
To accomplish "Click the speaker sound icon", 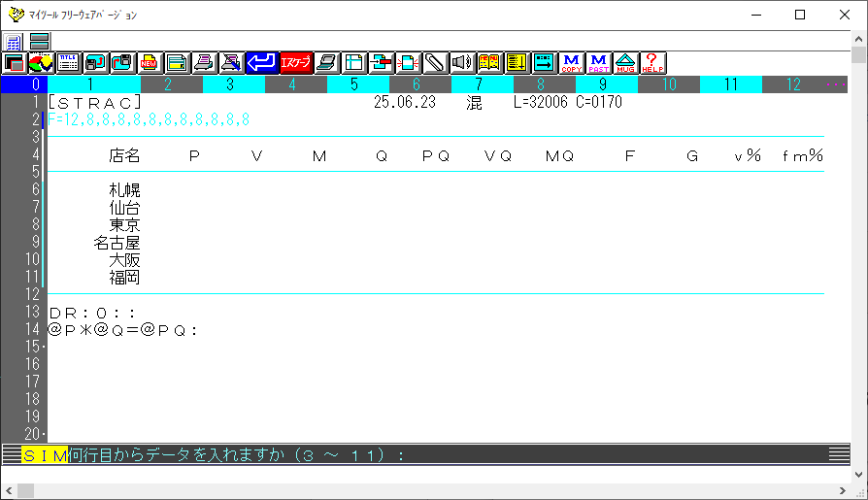I will pos(462,63).
